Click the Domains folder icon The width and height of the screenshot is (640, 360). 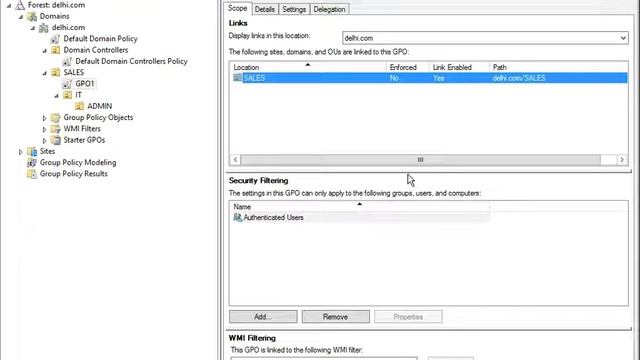pos(32,16)
